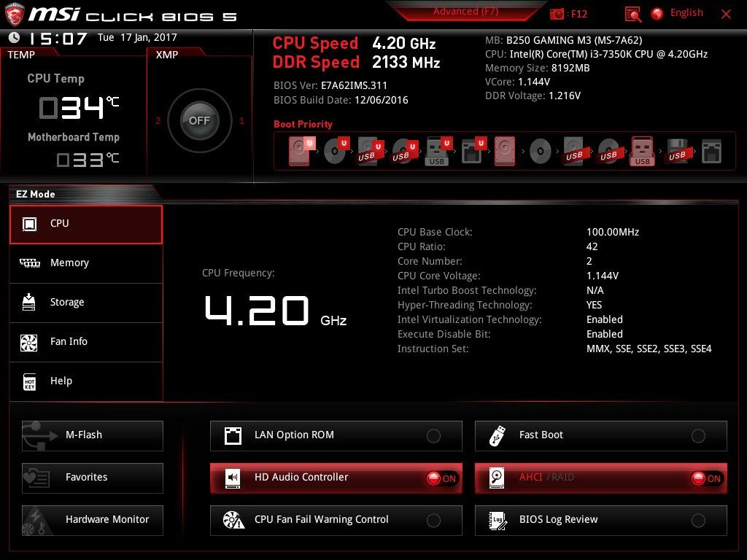Click the clock time 15:07

tap(58, 38)
